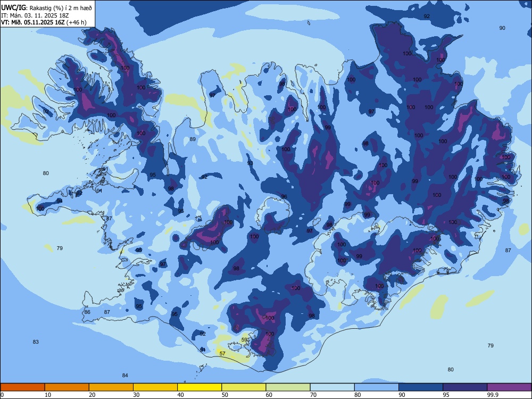
Task: Pick the amber 20–30 legend swatch
Action: [111, 387]
